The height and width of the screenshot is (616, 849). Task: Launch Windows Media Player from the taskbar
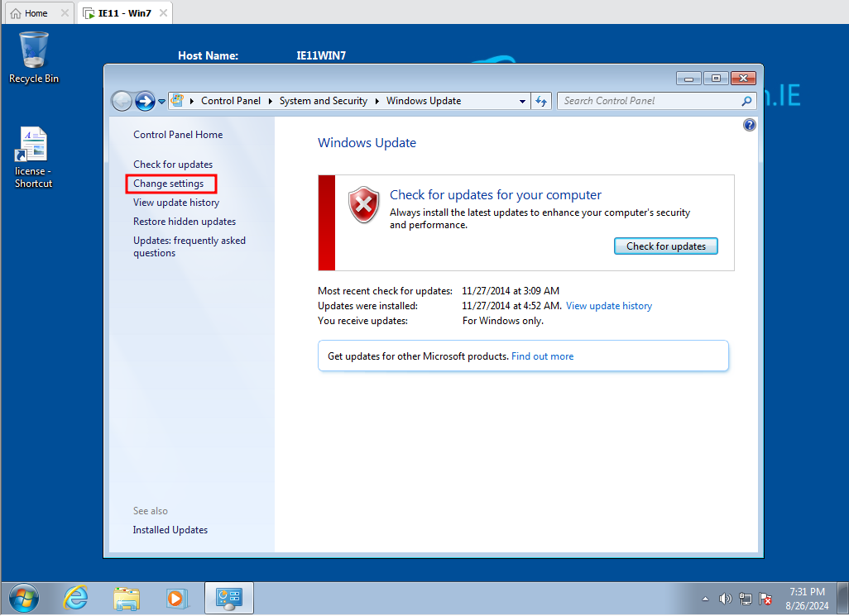[177, 599]
